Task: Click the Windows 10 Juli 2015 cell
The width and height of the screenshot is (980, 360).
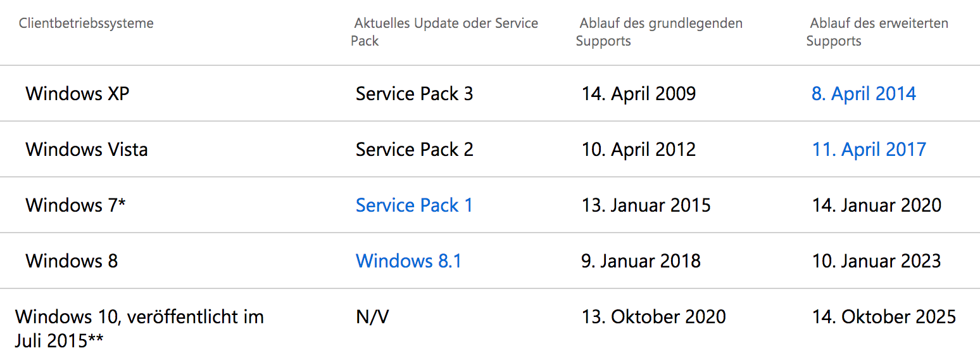Action: (139, 328)
